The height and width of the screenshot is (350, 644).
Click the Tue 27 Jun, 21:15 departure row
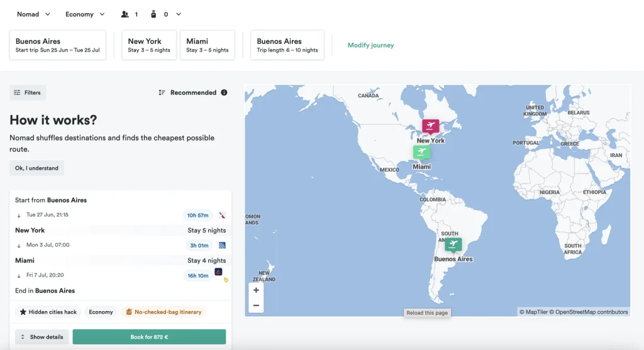coord(120,215)
